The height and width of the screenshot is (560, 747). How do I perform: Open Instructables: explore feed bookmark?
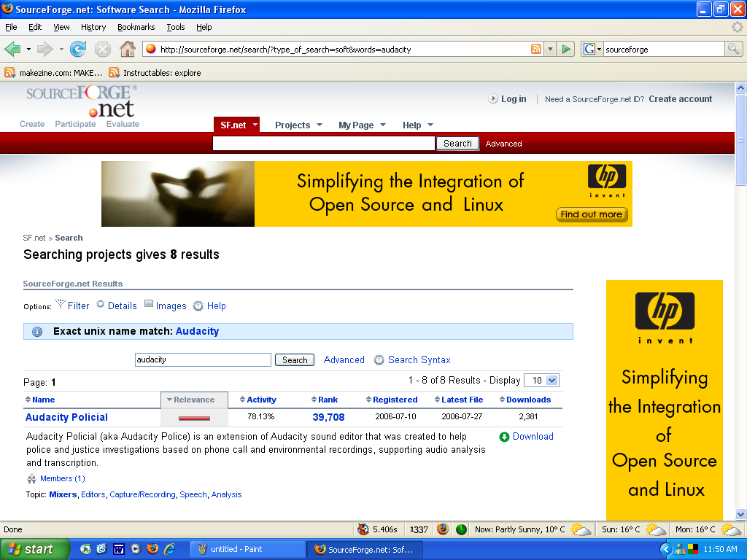click(x=155, y=73)
